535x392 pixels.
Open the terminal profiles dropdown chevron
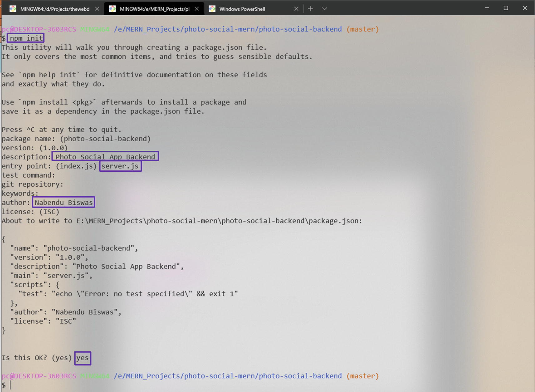point(324,9)
